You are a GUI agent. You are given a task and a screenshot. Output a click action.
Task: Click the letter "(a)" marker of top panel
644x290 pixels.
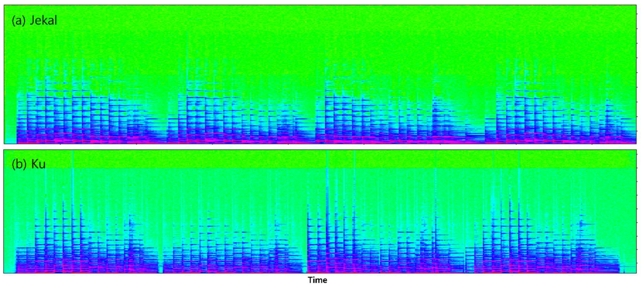(18, 20)
